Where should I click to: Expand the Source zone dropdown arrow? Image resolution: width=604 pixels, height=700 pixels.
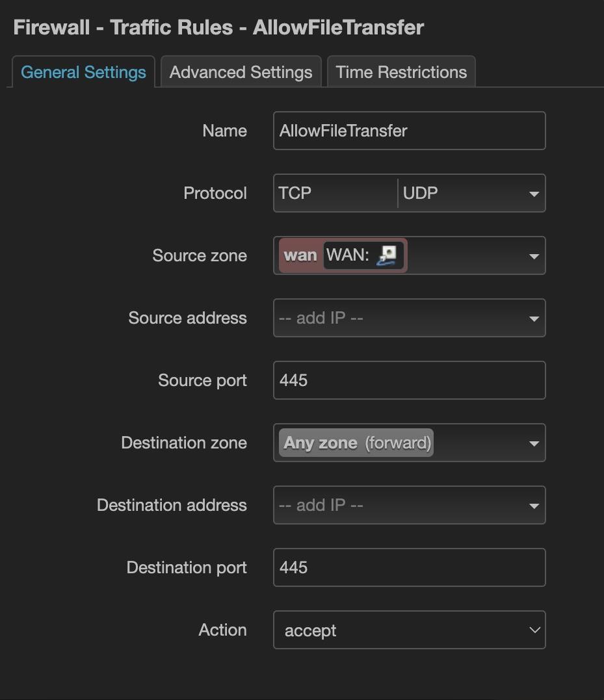[x=534, y=256]
